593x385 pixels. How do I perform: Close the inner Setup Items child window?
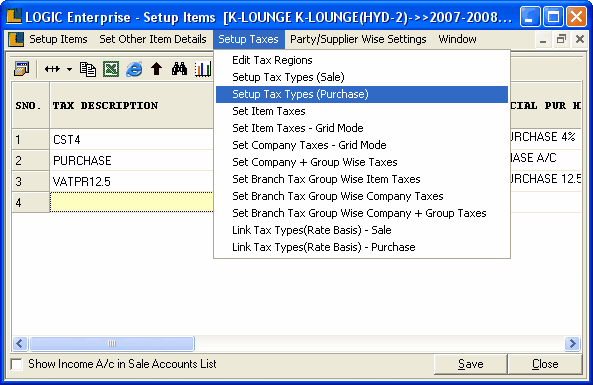[x=579, y=39]
